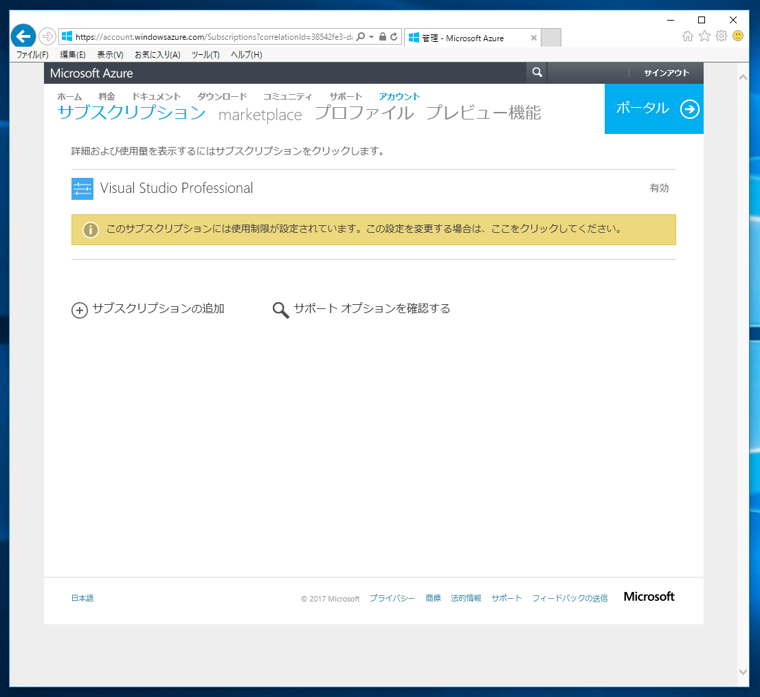Click the instruction text about サブスクリプション
The image size is (760, 697).
[228, 151]
